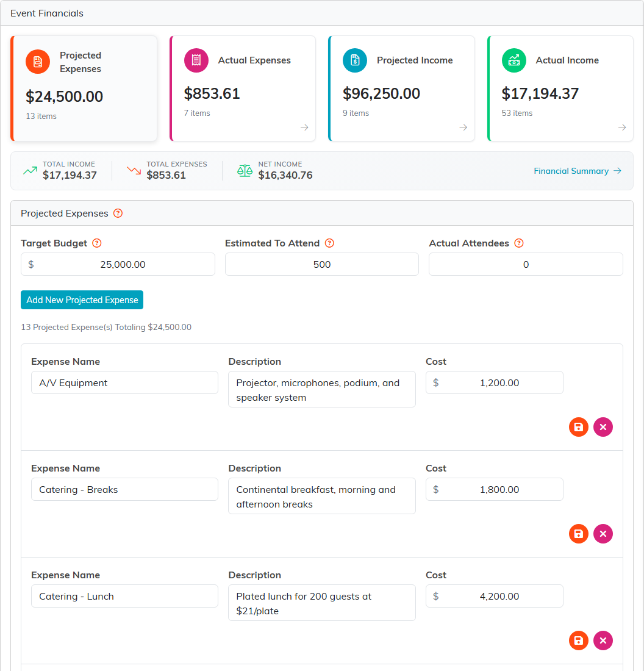Click the '13 Projected Expense(s) Totaling $24,500.00' text
Image resolution: width=644 pixels, height=671 pixels.
106,328
